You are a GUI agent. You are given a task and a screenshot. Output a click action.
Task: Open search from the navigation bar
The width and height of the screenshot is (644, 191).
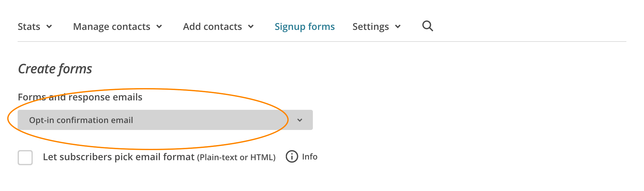(x=427, y=26)
